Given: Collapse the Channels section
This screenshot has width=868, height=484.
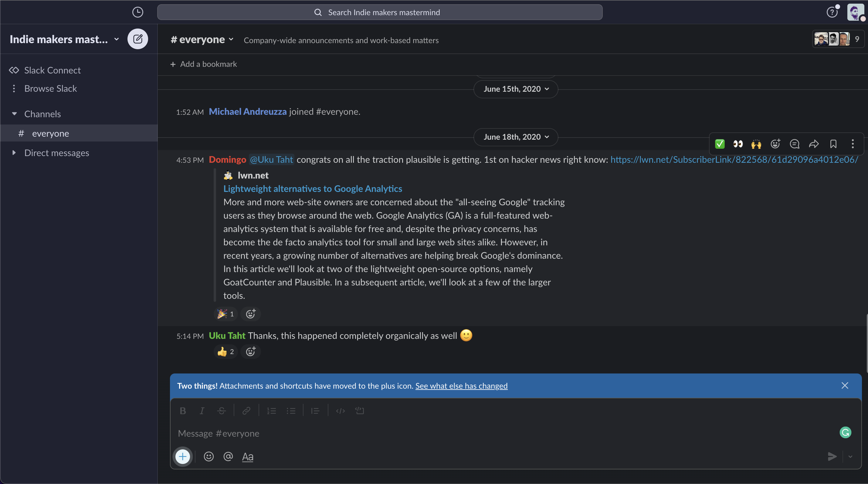Looking at the screenshot, I should click(x=14, y=114).
